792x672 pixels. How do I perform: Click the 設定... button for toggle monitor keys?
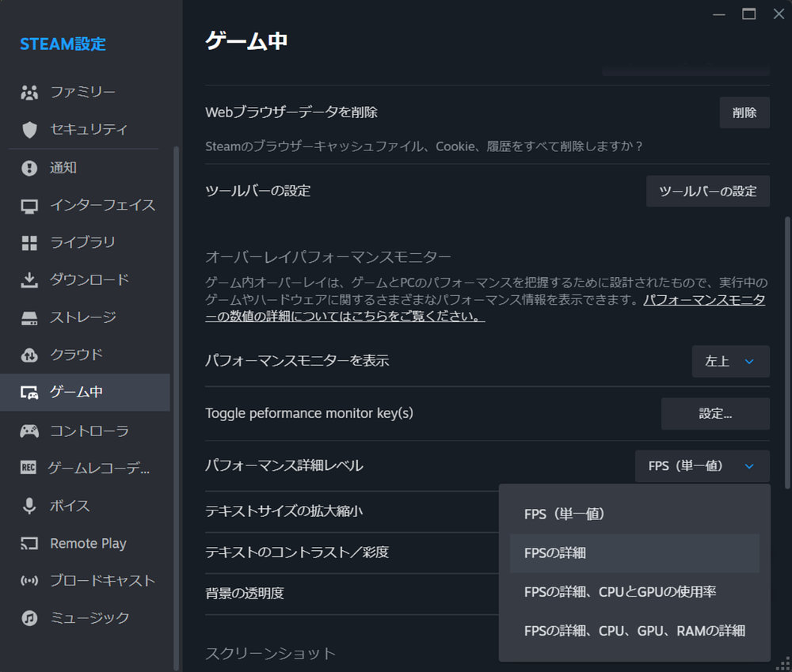point(715,414)
